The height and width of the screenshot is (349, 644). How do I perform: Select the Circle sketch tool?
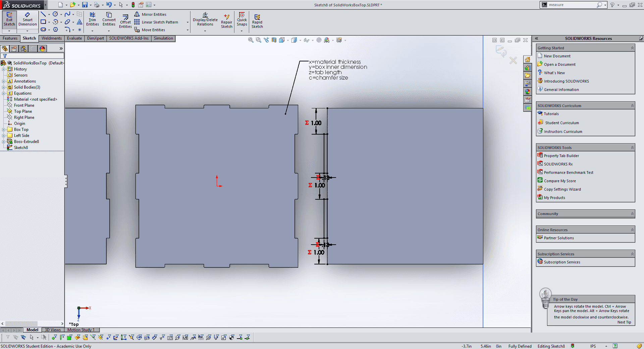pyautogui.click(x=55, y=14)
